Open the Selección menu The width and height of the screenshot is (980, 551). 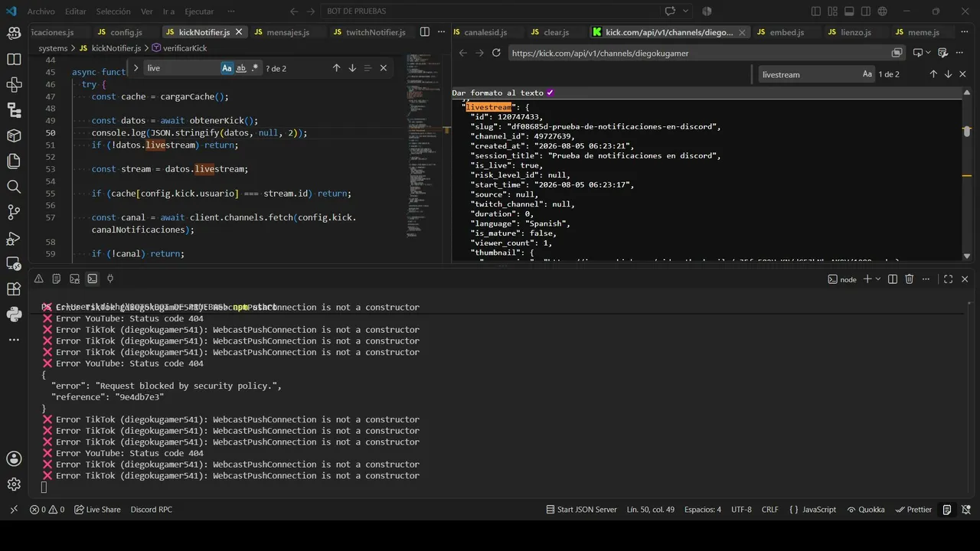(x=113, y=11)
